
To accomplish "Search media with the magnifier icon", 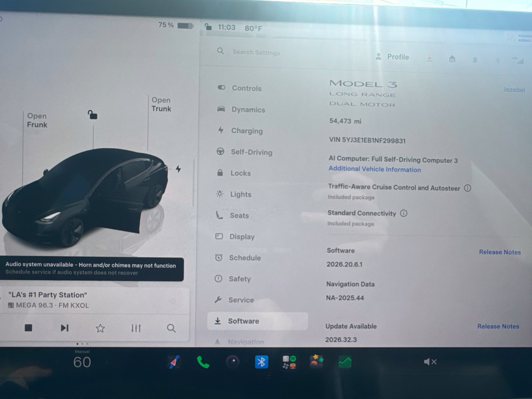I will 171,329.
